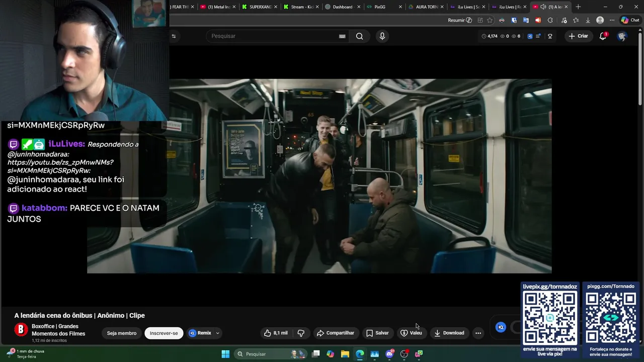Click the Seja membro button
This screenshot has height=362, width=644.
point(121,333)
